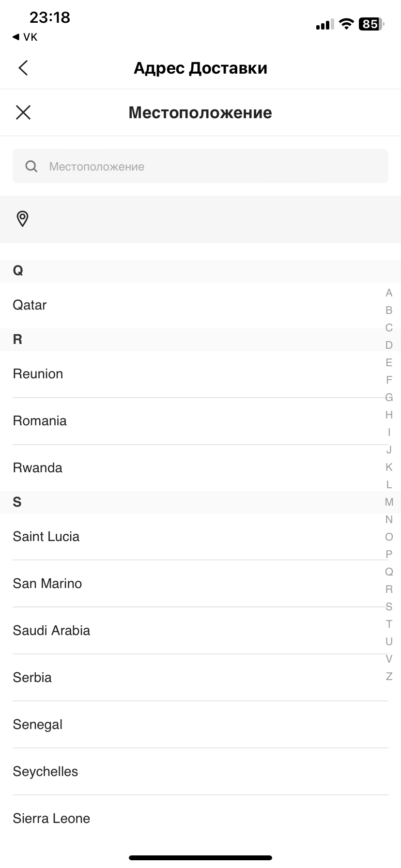Screen dimensions: 401x868
Task: Jump to letter T in alphabet index
Action: tap(389, 624)
